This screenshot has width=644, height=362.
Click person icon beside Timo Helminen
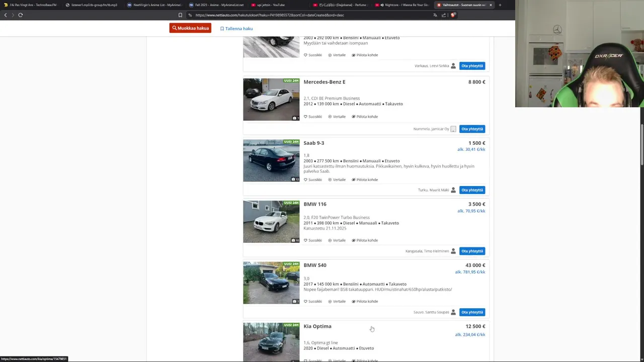pos(453,251)
